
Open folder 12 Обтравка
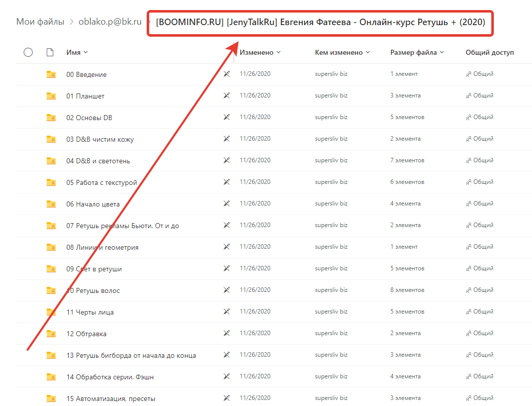pos(86,334)
